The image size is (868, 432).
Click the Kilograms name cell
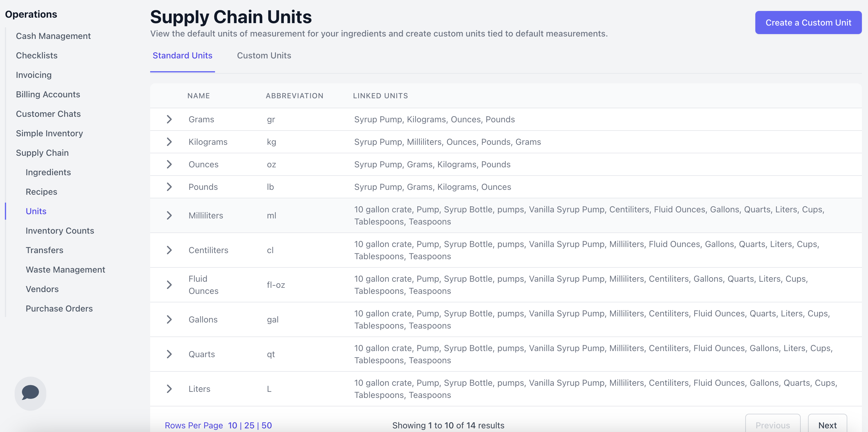click(x=208, y=142)
